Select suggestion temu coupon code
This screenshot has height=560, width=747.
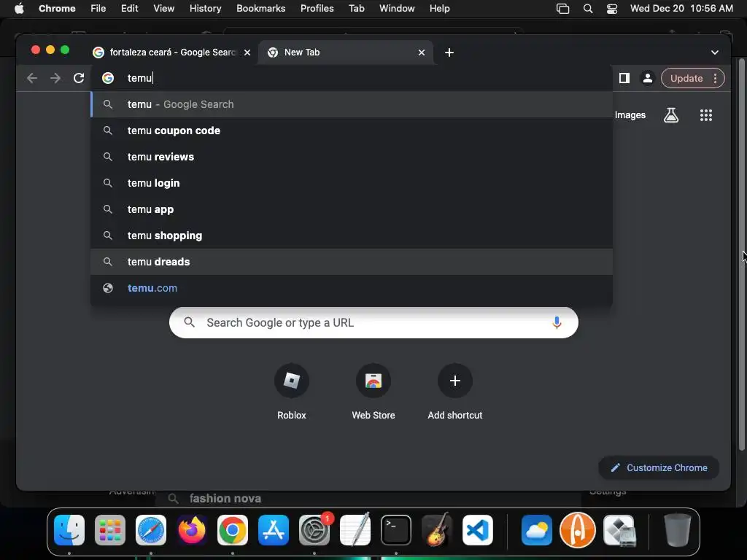tap(352, 131)
